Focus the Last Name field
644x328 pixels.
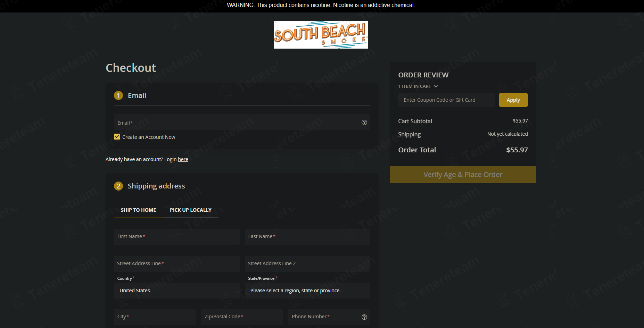(307, 237)
